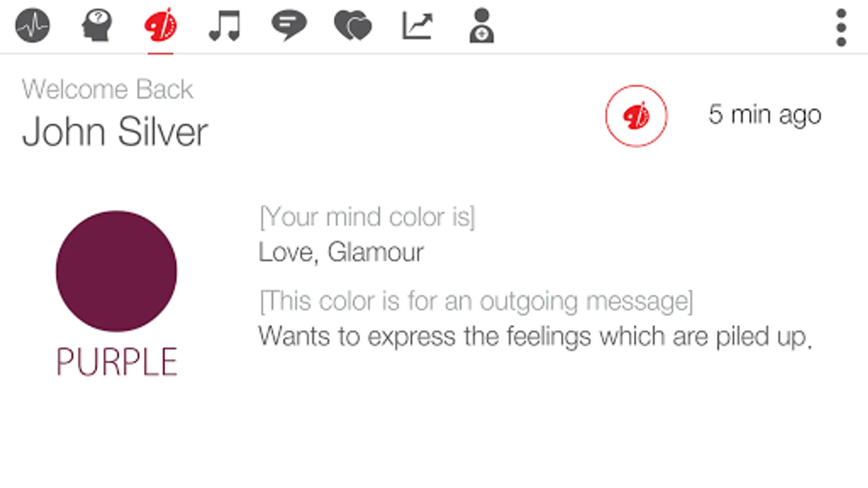Click the red underline beneath palette tab
868x488 pixels.
(x=161, y=53)
